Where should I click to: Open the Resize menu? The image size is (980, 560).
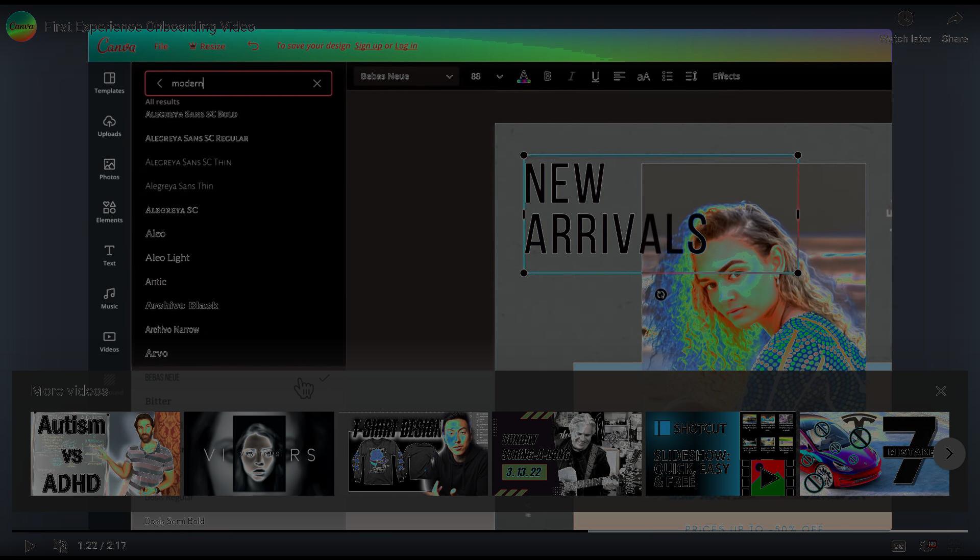pos(207,46)
